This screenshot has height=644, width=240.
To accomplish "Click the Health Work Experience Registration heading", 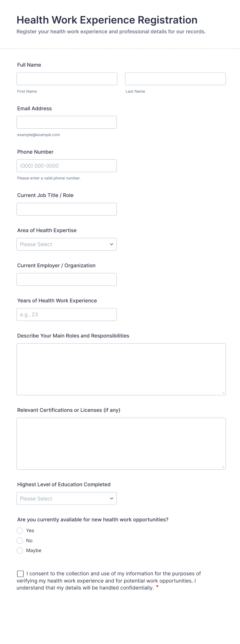I will click(x=107, y=20).
